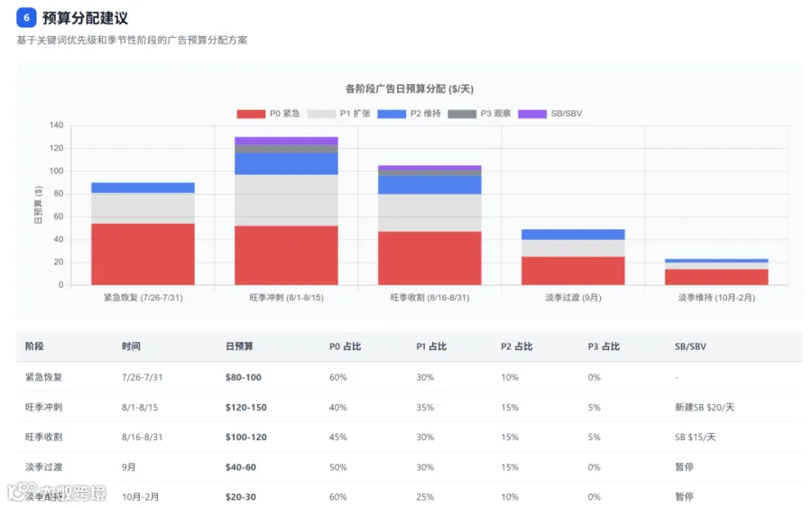Screen dimensions: 812x508
Task: Click the blue P2 segment of 旺季收割 bar
Action: click(x=429, y=185)
